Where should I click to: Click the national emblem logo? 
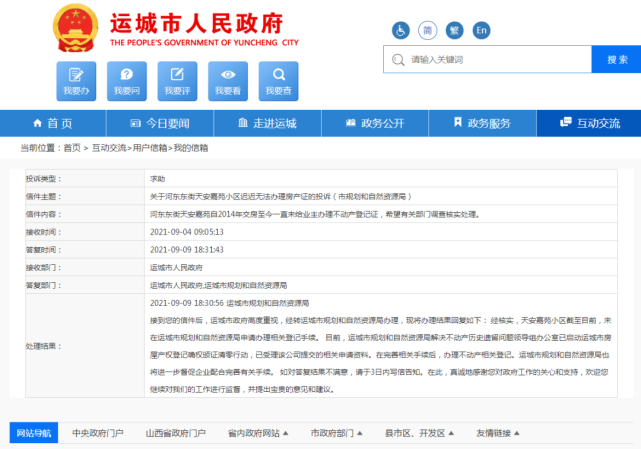72,27
